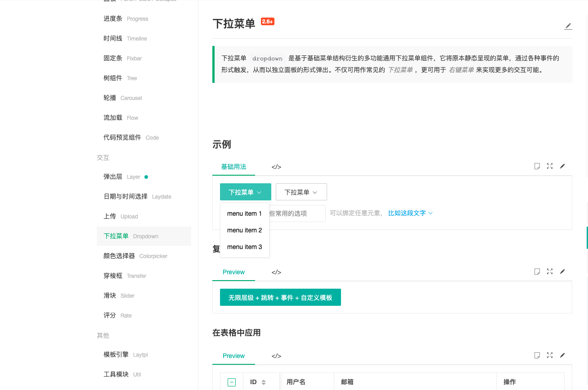Switch to Preview tab in 在表格中应用 section
This screenshot has height=390, width=588.
pyautogui.click(x=233, y=356)
